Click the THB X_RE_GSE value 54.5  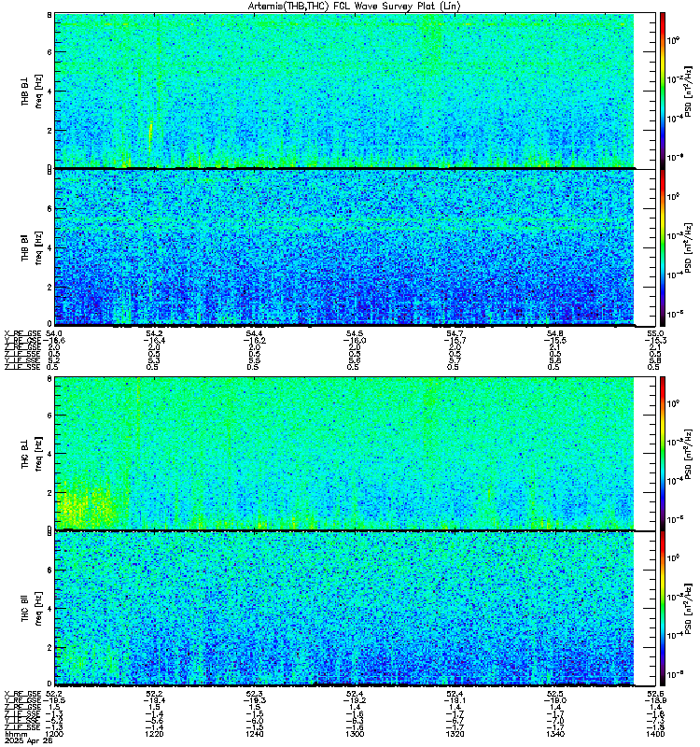355,333
